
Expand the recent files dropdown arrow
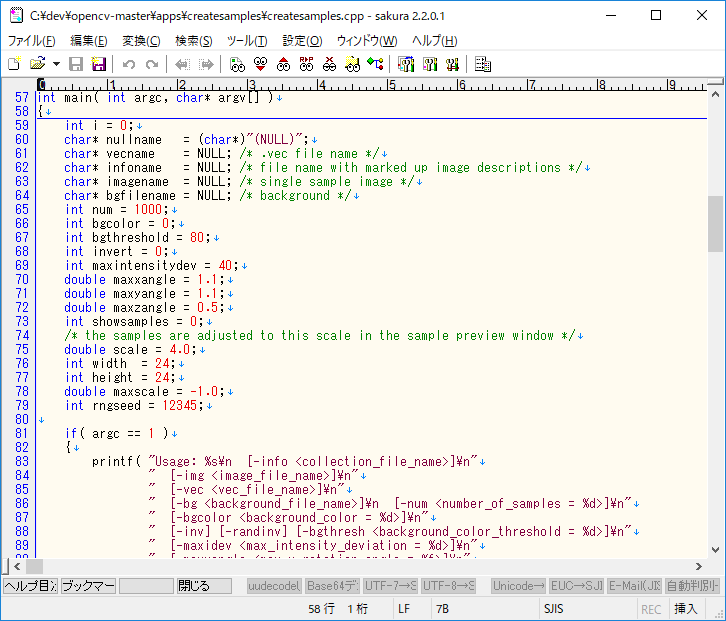pos(56,64)
